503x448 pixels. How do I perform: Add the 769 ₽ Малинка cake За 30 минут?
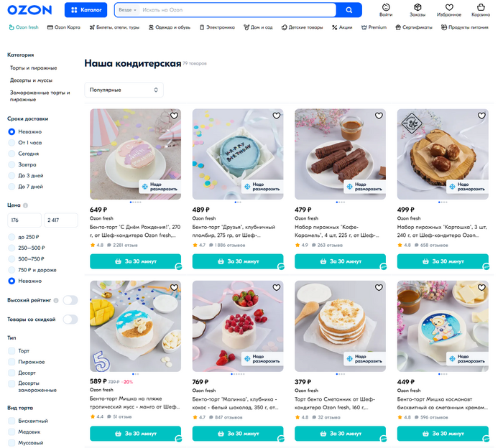(238, 434)
